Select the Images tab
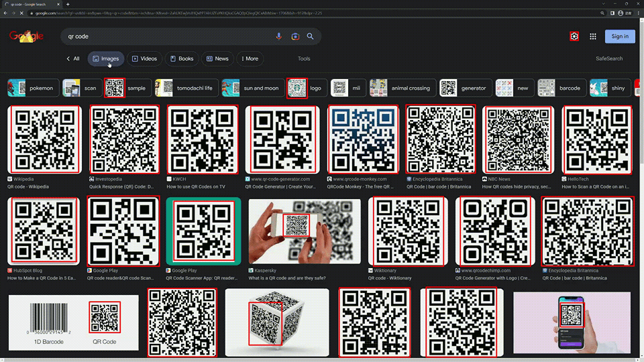This screenshot has width=644, height=362. point(105,59)
